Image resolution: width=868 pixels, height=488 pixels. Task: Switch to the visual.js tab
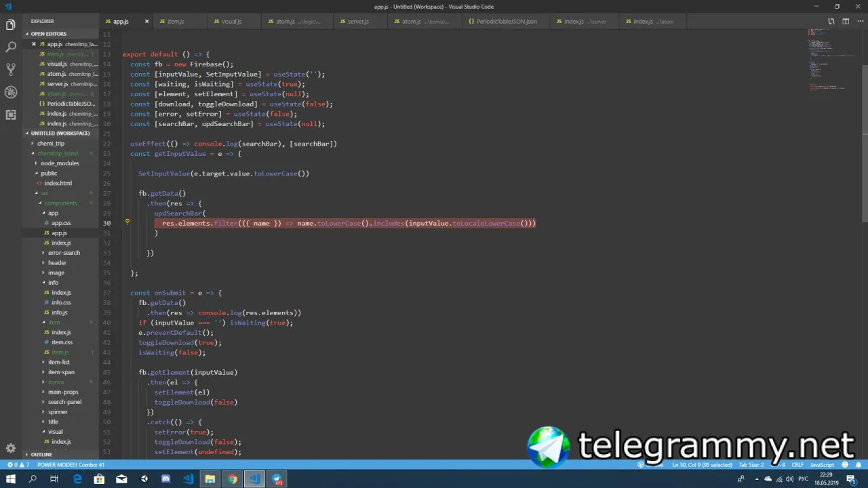point(234,22)
